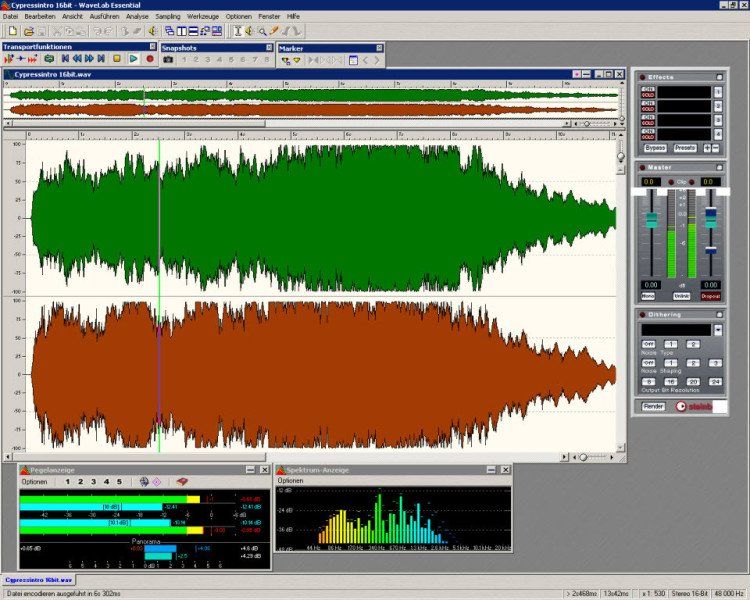Toggle the Mono button in Master

click(x=649, y=296)
